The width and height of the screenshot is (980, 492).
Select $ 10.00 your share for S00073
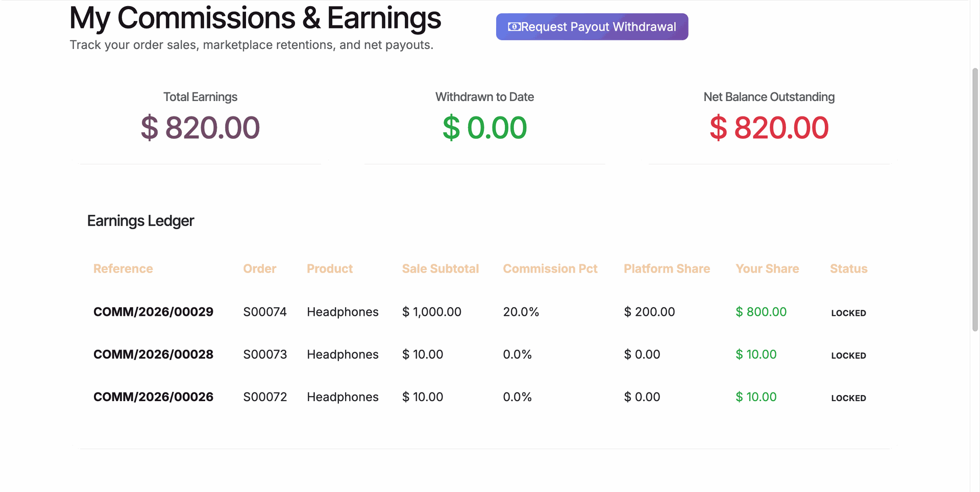pyautogui.click(x=756, y=354)
